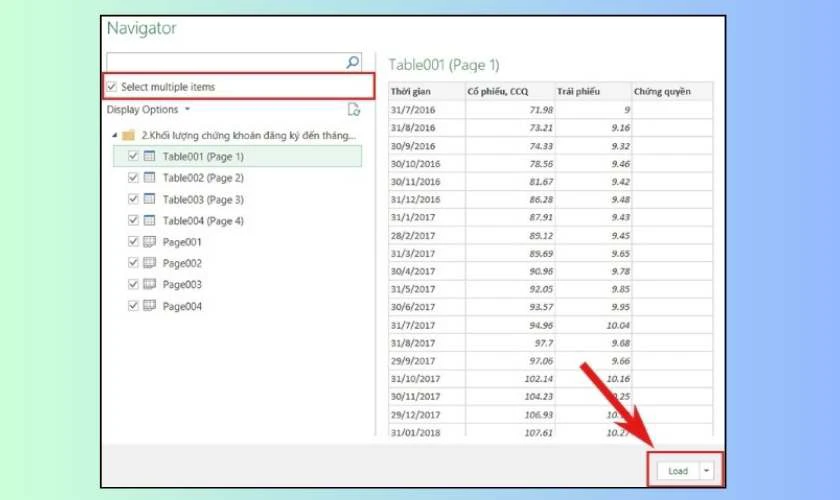Click the table icon next to Table004 (Page 4)

[149, 220]
